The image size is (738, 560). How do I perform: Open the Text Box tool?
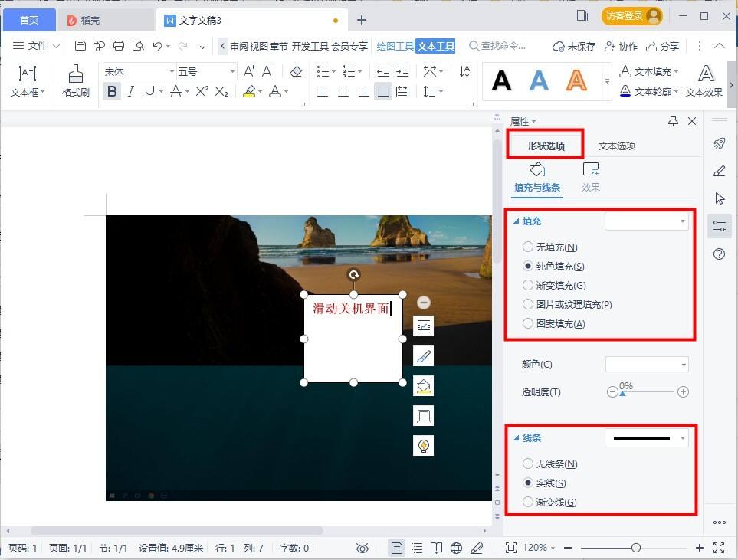pos(28,81)
